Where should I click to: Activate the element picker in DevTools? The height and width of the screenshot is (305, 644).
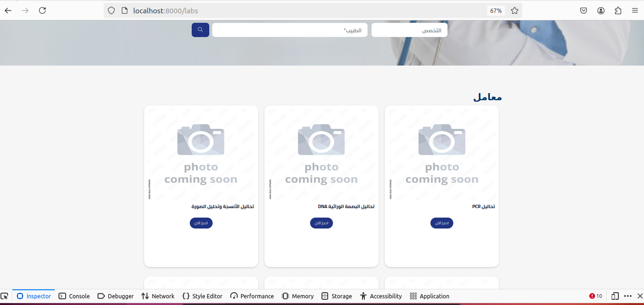[5, 296]
